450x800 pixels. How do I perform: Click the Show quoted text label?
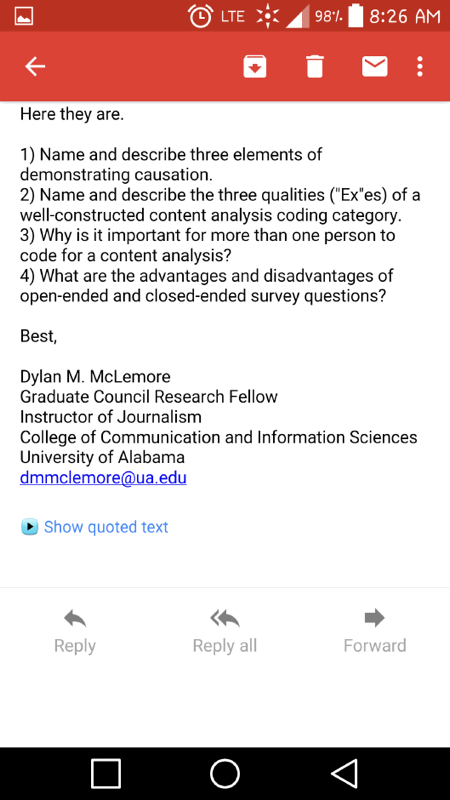[x=106, y=527]
